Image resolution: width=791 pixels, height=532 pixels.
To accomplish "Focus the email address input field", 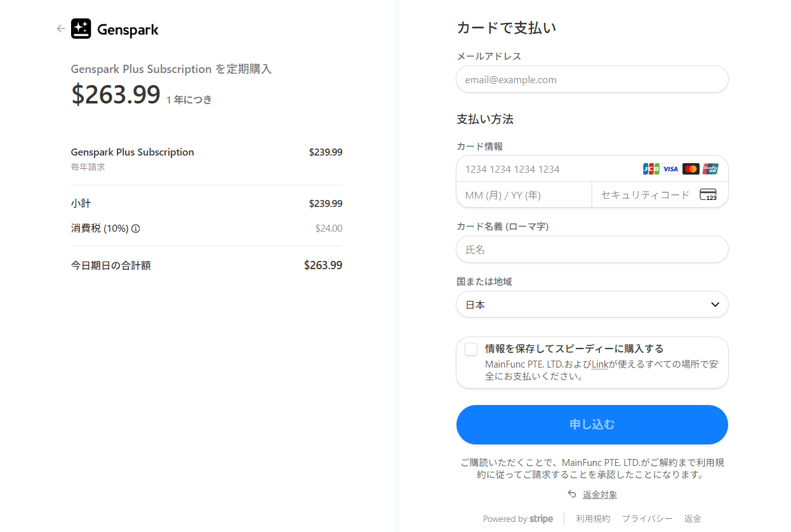I will (592, 80).
